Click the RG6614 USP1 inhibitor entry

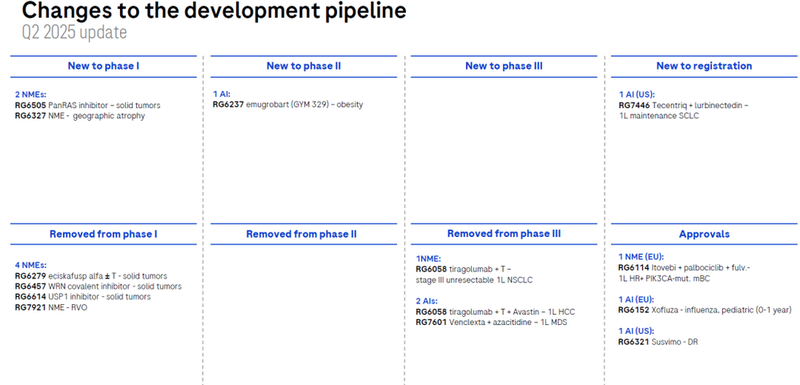coord(83,297)
